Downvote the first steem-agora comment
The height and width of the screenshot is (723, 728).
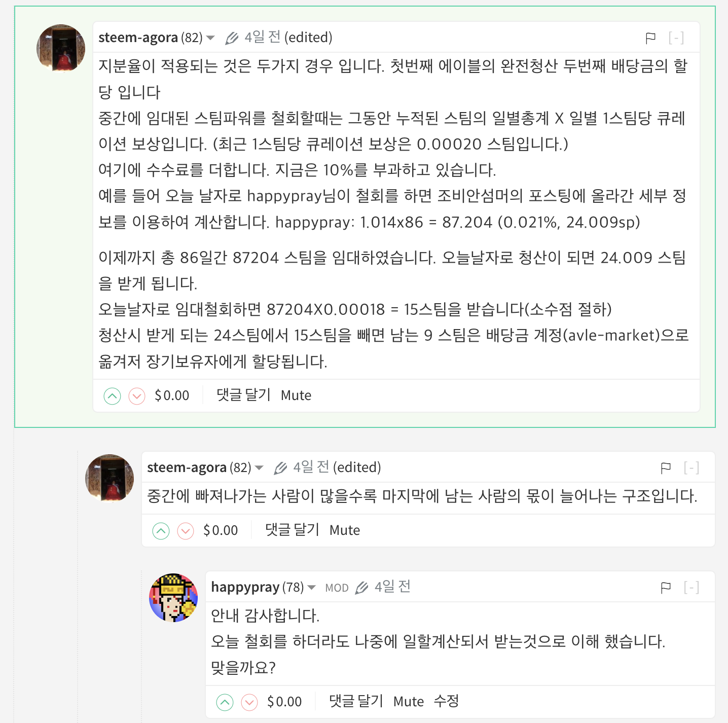137,396
